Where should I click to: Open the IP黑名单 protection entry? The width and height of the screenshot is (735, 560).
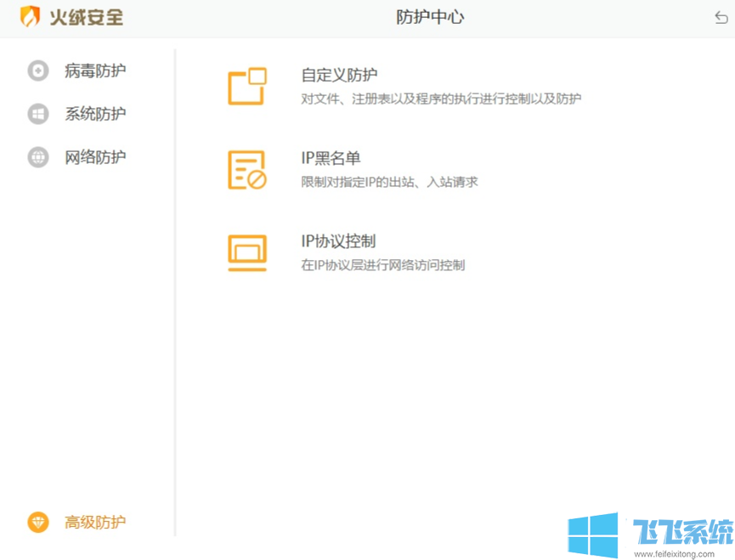click(x=331, y=158)
